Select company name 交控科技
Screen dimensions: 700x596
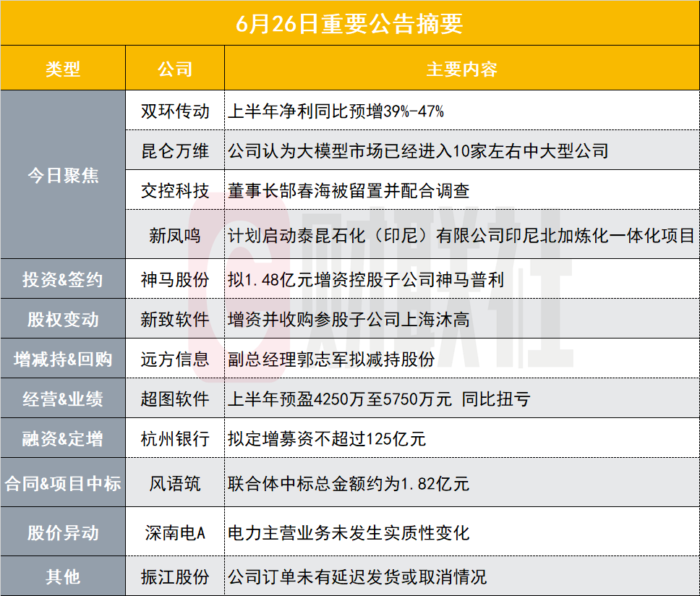[x=175, y=191]
